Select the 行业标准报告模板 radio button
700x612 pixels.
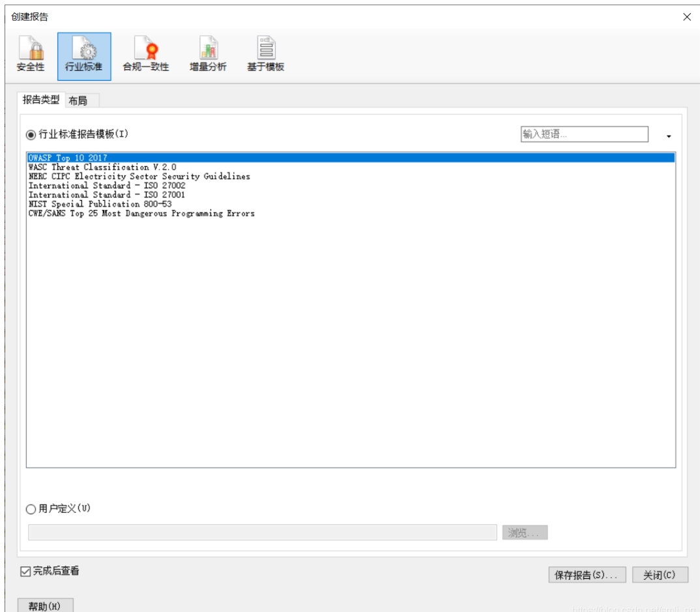coord(31,134)
